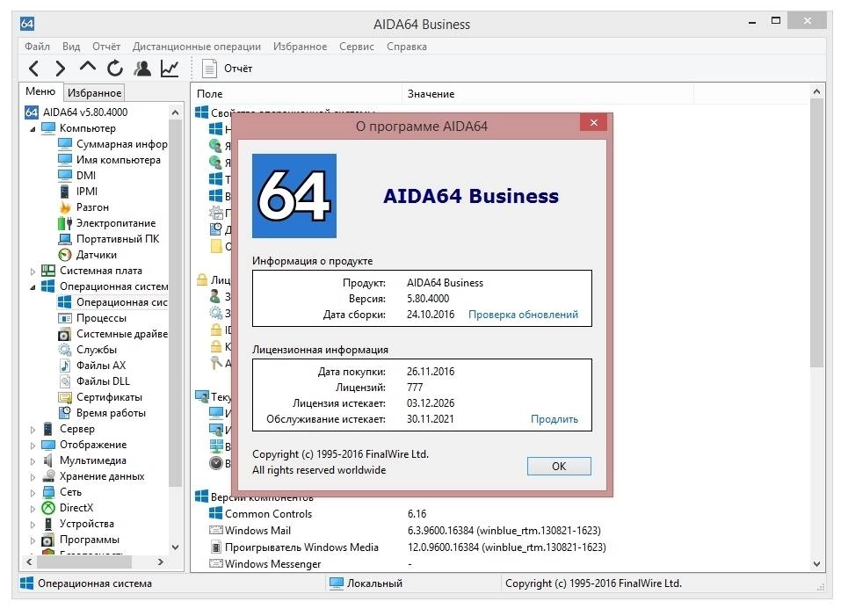Open the graph chart toolbar icon
This screenshot has height=616, width=848.
click(170, 69)
